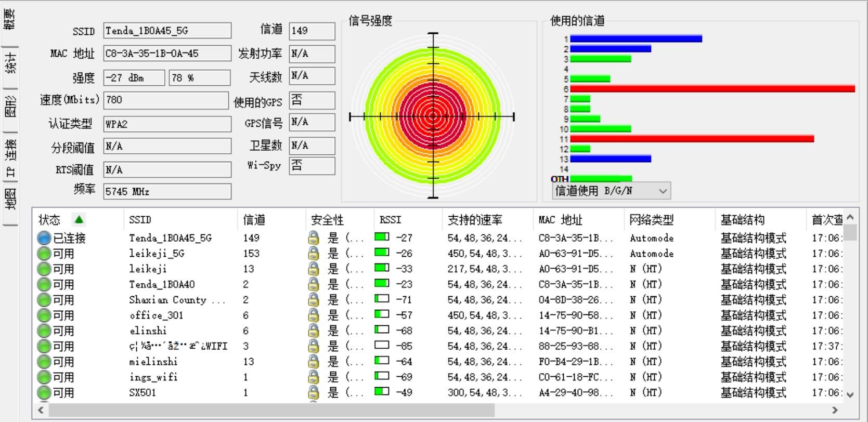
Task: Select the leikeji network SSID text
Action: [x=148, y=269]
